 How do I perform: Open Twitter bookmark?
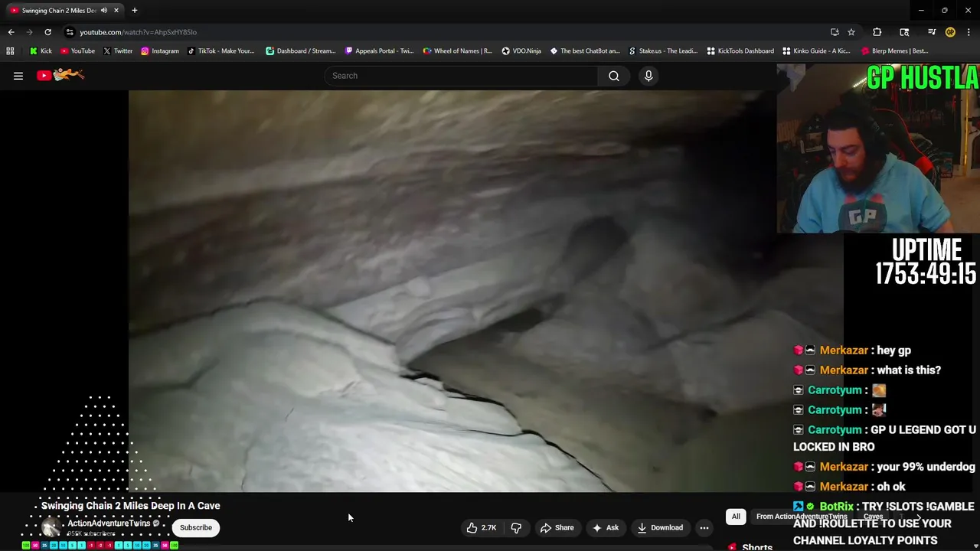click(118, 51)
